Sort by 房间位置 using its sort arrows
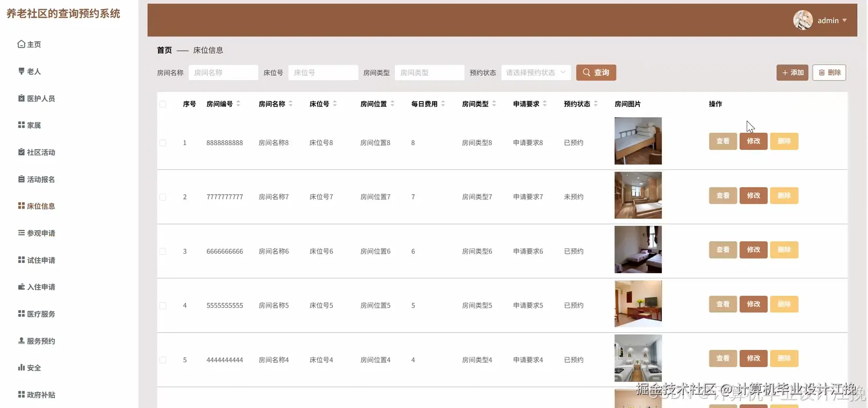 (x=392, y=104)
